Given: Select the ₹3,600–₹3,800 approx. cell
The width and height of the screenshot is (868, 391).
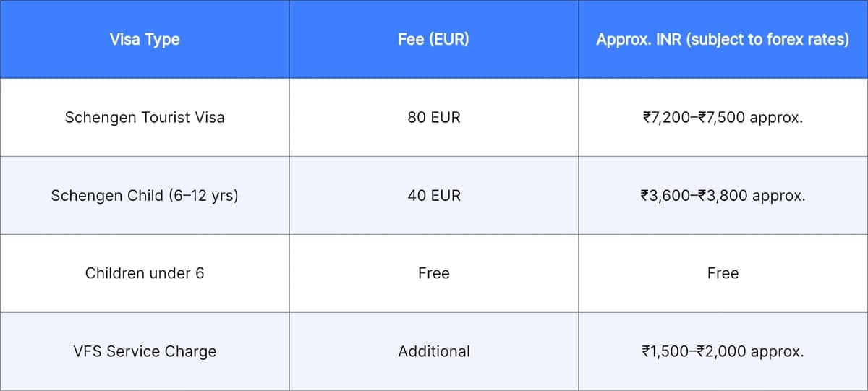Looking at the screenshot, I should 723,195.
